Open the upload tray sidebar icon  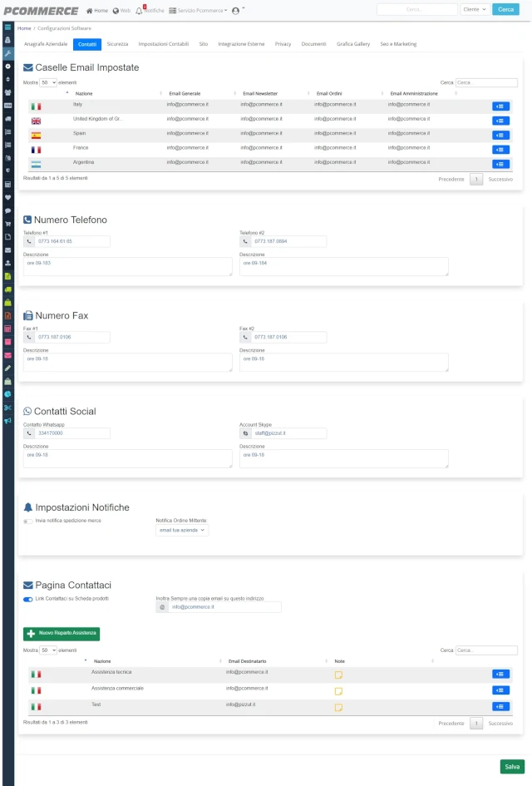pyautogui.click(x=7, y=263)
